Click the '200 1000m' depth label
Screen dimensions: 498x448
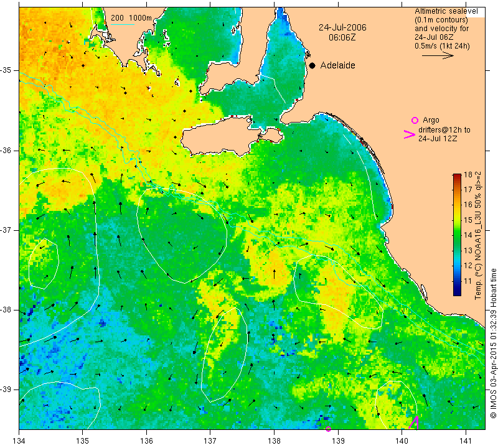pyautogui.click(x=131, y=18)
